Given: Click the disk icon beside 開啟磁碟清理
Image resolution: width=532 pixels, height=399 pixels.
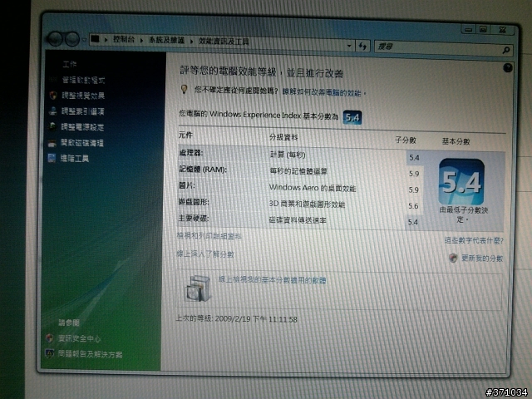Looking at the screenshot, I should 52,143.
